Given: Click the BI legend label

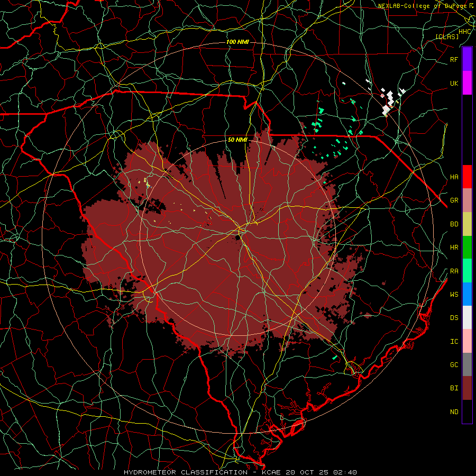Looking at the screenshot, I should 454,388.
